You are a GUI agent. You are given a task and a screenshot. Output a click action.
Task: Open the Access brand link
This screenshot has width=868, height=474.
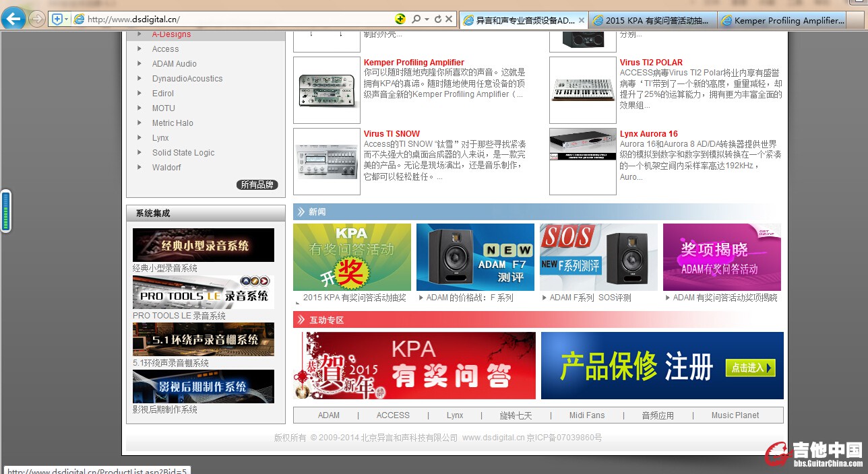[166, 49]
